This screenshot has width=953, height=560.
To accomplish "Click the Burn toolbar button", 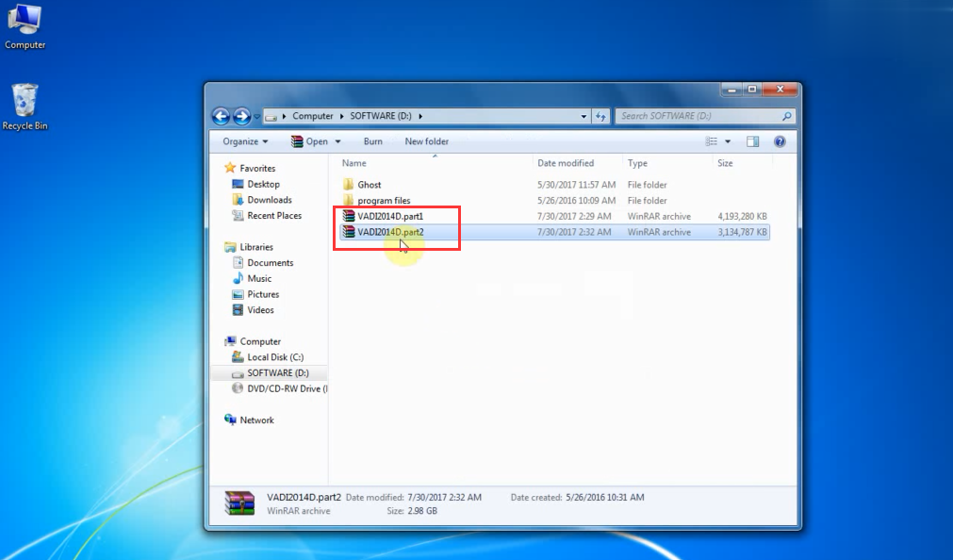I will 372,141.
